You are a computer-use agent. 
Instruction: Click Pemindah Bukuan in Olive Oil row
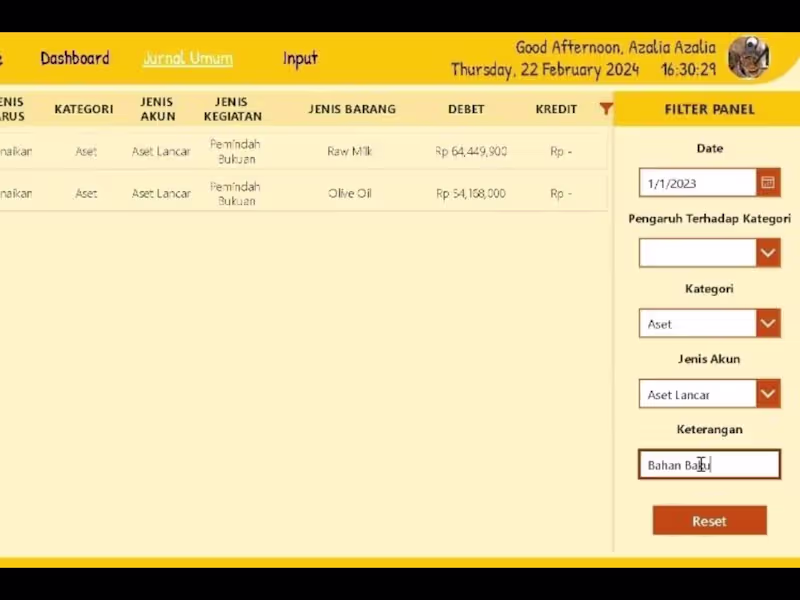click(x=236, y=193)
